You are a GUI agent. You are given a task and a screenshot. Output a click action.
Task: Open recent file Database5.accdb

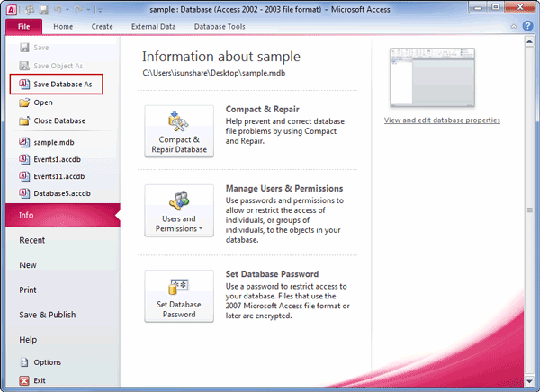(x=62, y=193)
